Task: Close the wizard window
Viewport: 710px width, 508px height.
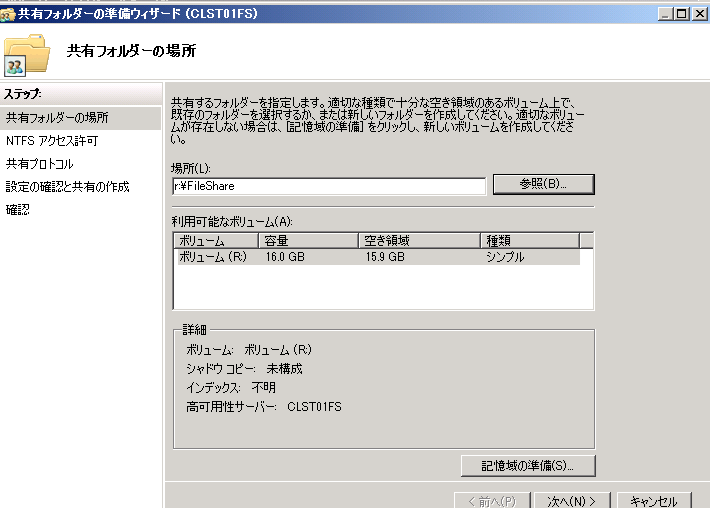Action: coord(700,14)
